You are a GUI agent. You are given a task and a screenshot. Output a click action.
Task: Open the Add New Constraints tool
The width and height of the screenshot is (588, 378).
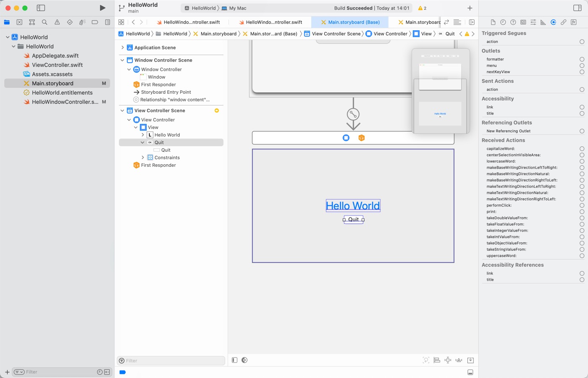pos(448,360)
